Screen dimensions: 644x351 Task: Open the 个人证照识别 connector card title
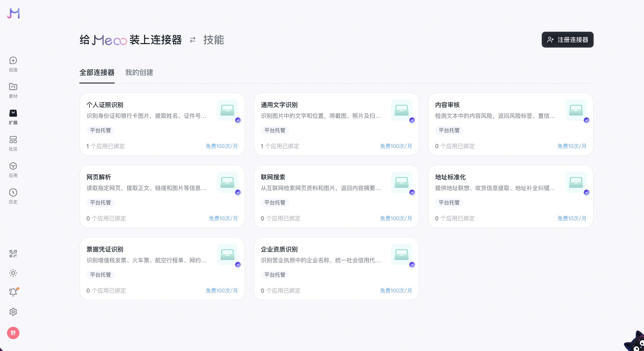point(105,105)
